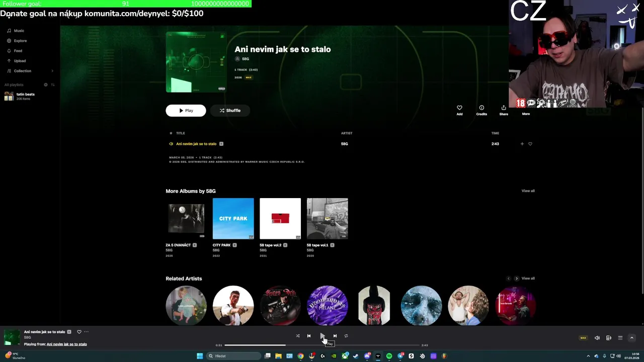
Task: Open the 'tatin beats' playlist
Action: click(x=20, y=96)
